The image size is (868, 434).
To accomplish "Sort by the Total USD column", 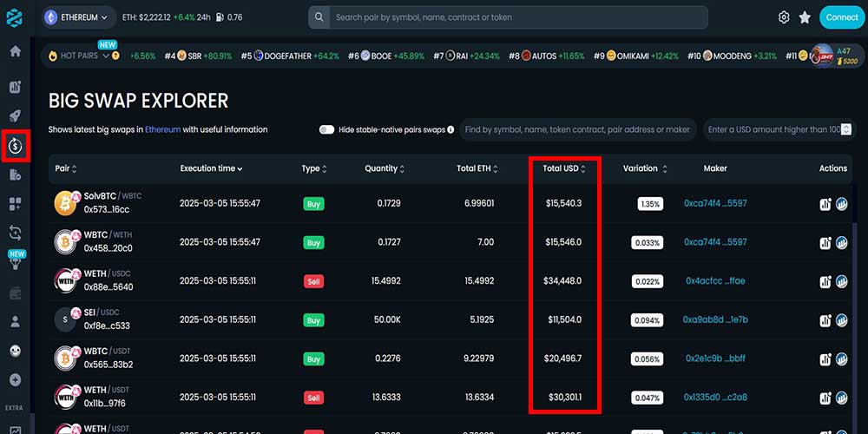I will [x=563, y=168].
